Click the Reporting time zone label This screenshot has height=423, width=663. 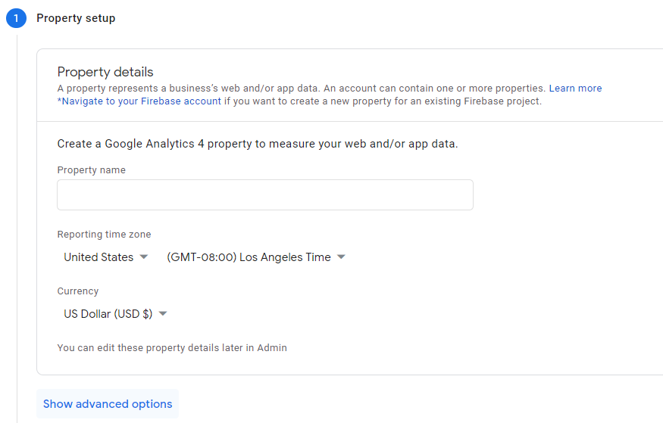104,234
